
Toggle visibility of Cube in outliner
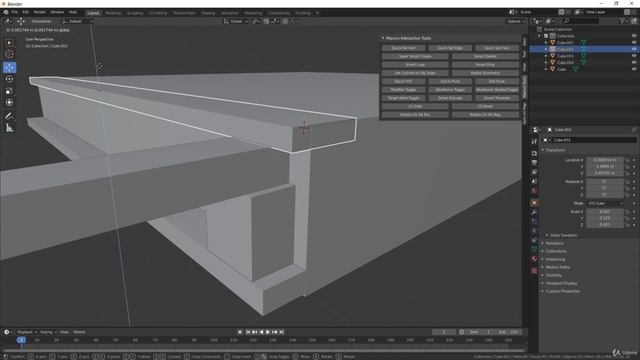634,69
